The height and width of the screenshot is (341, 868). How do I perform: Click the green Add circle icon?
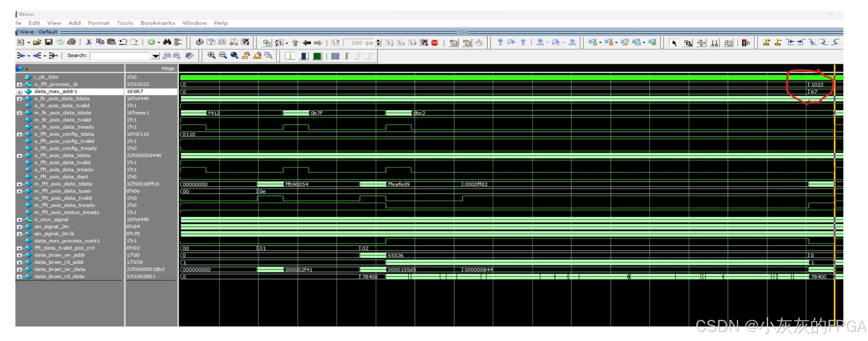click(x=151, y=42)
